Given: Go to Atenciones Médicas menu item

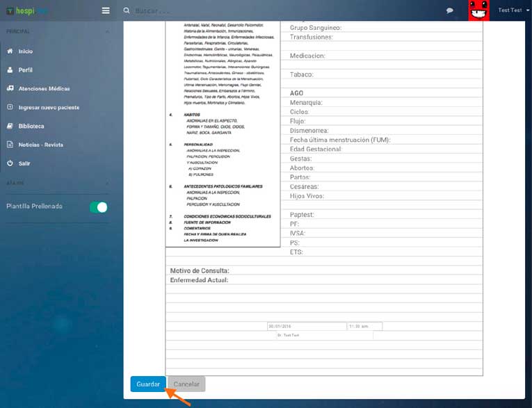Looking at the screenshot, I should click(45, 89).
